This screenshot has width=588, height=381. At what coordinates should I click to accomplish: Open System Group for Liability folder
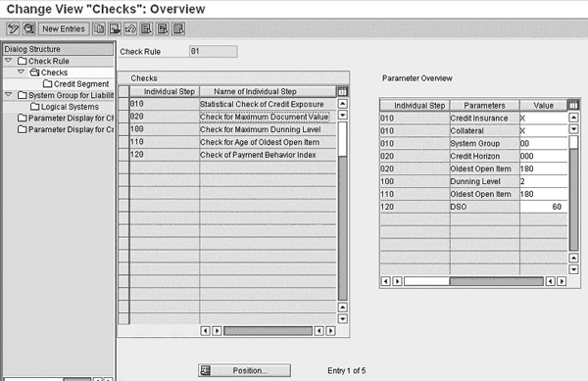[x=66, y=95]
